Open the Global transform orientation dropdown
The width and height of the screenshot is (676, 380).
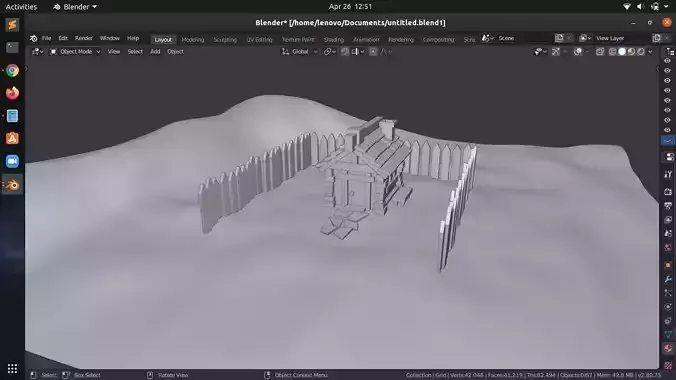click(x=300, y=52)
